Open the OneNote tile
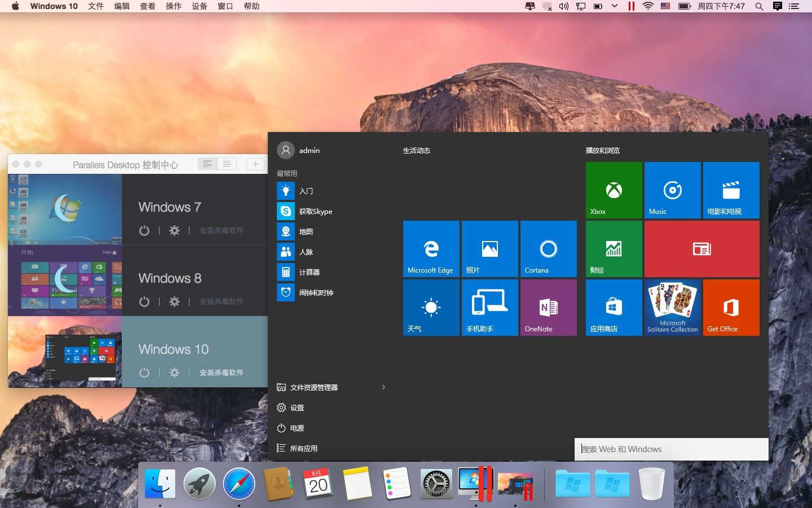 (548, 308)
